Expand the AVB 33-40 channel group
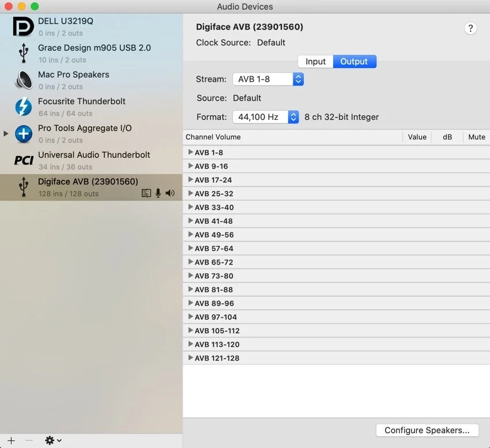Viewport: 490px width, 448px height. pos(190,207)
